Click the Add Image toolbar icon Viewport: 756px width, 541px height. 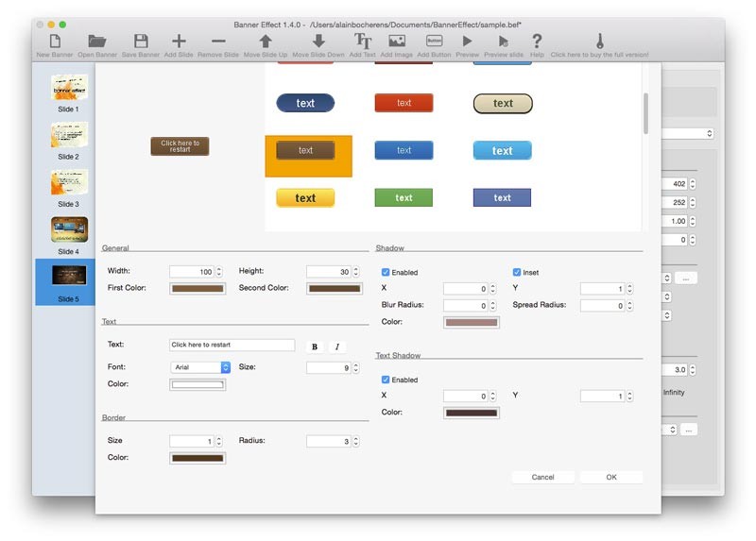click(397, 42)
